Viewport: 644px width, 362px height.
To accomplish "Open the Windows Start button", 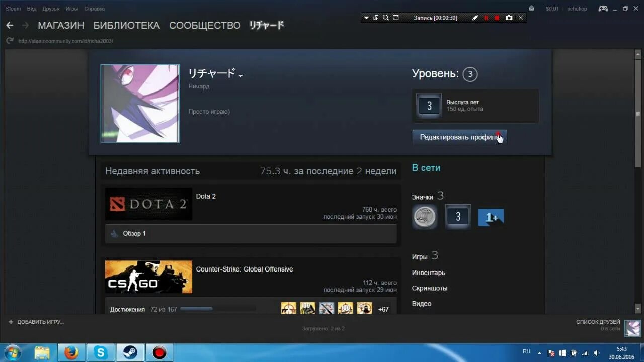I will pos(12,352).
